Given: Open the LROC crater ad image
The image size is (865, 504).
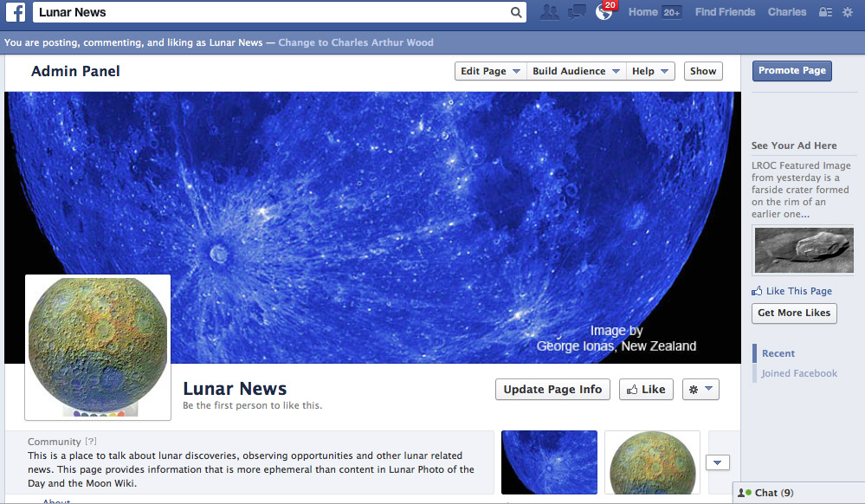Looking at the screenshot, I should pyautogui.click(x=804, y=250).
